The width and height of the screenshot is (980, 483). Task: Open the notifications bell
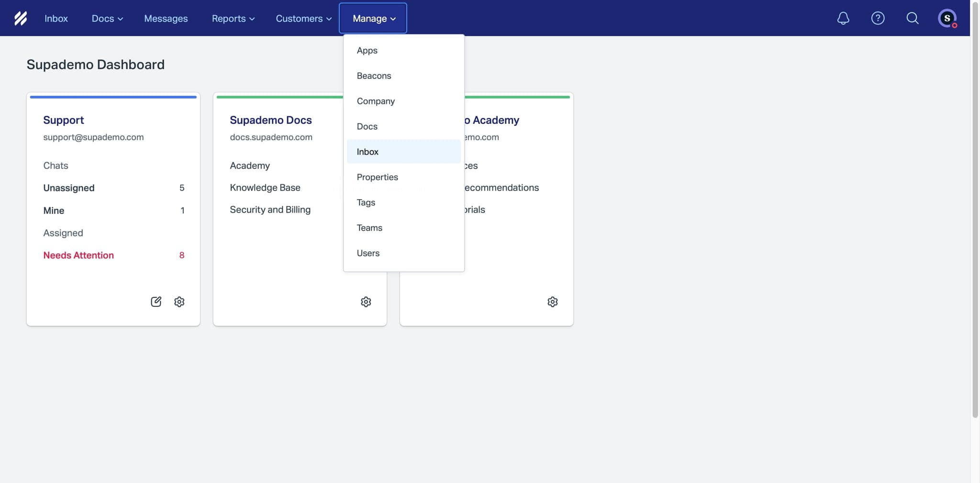click(x=843, y=18)
